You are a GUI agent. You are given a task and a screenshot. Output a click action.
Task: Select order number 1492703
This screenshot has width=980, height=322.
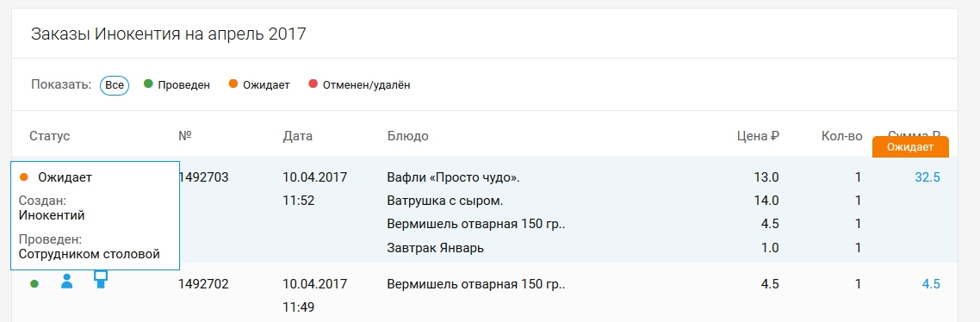point(204,177)
